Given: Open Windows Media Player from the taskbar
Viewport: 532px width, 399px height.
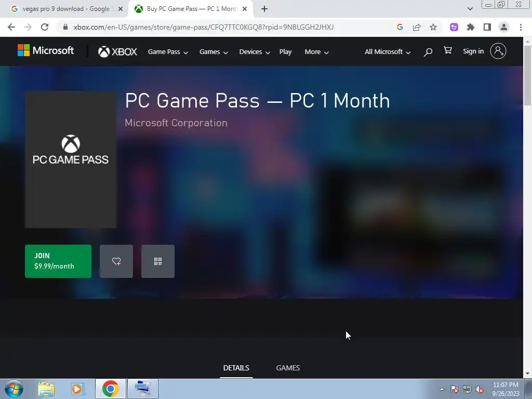Looking at the screenshot, I should click(x=77, y=389).
